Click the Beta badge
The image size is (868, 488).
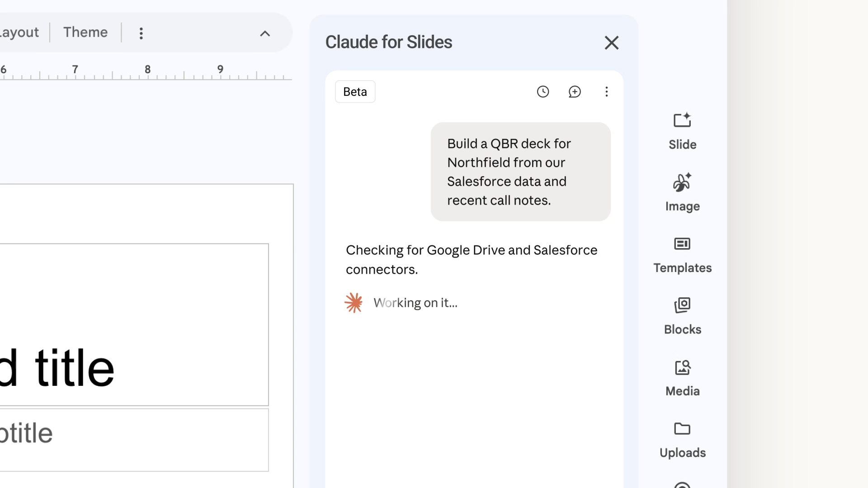click(355, 92)
